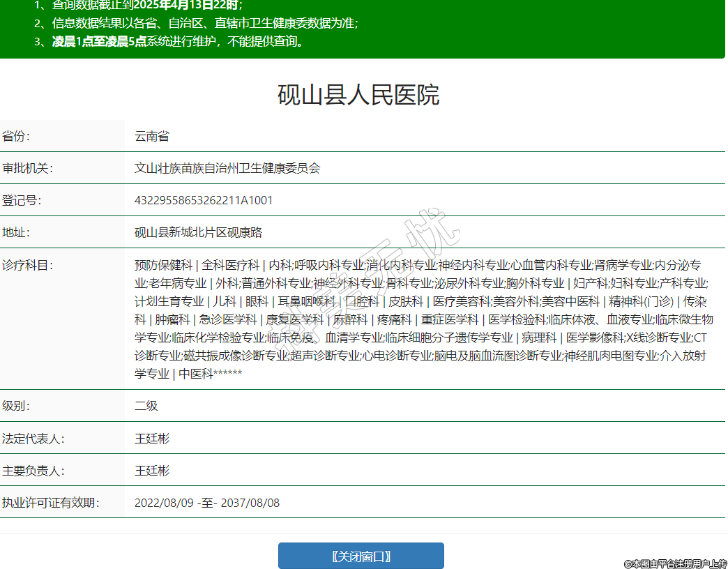The width and height of the screenshot is (728, 569).
Task: Select the 执业许可证有效期 field label
Action: tap(50, 503)
